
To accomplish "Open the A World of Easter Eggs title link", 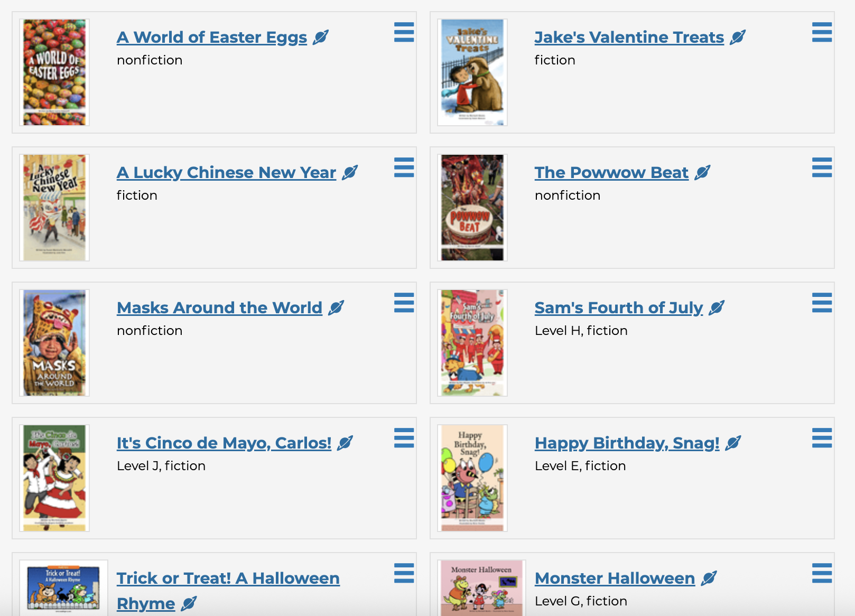I will click(211, 38).
